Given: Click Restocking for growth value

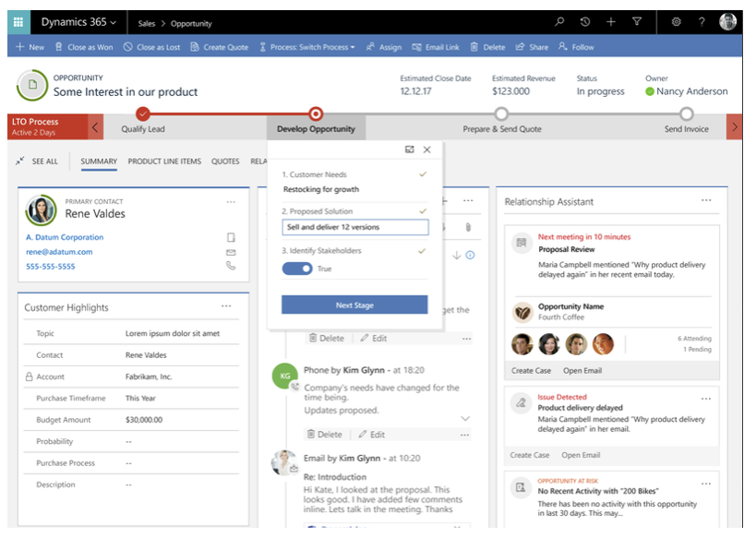Looking at the screenshot, I should 321,189.
